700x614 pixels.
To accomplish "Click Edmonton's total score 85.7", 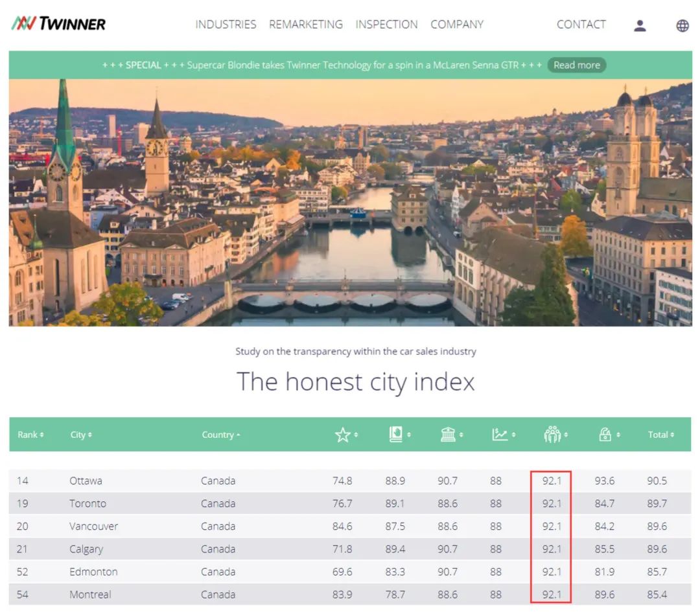I will 657,572.
